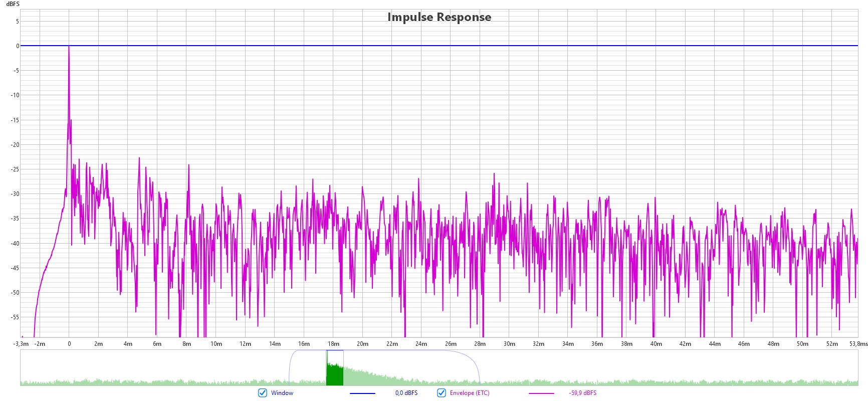
Task: Click the "-55" level axis label
Action: coord(15,317)
